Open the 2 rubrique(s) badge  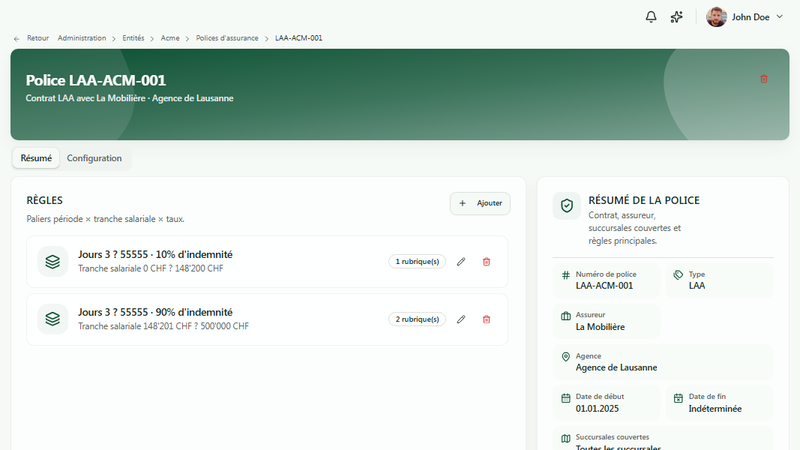[417, 319]
